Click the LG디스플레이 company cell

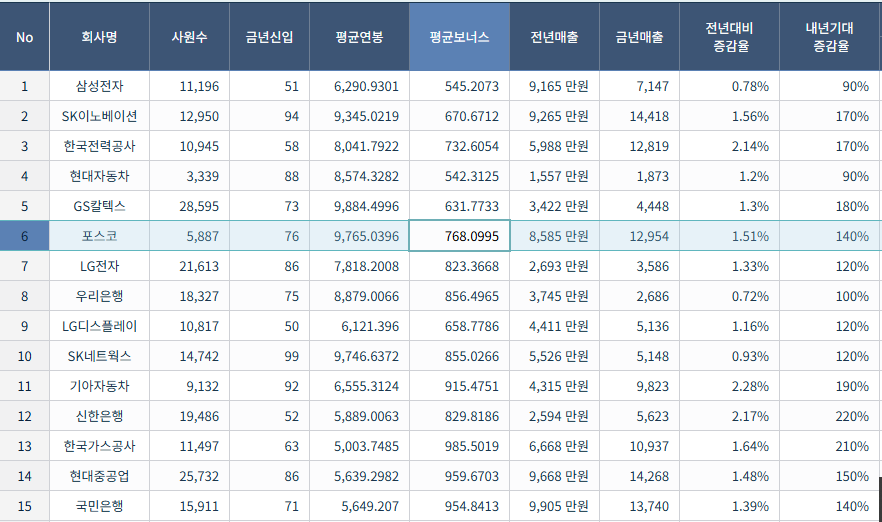[x=100, y=326]
